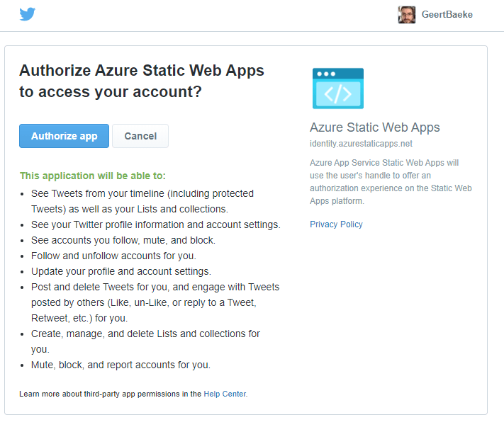Click the Azure Static Web Apps code icon

(x=338, y=89)
